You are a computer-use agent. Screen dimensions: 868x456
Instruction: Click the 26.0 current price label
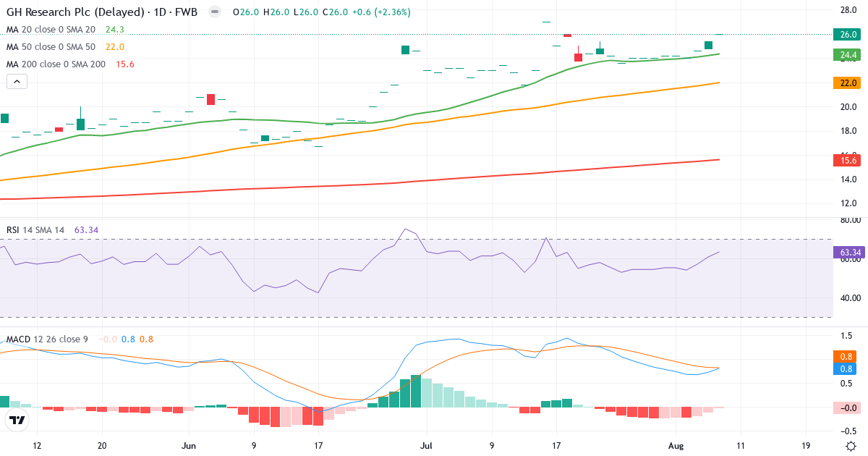[x=846, y=34]
